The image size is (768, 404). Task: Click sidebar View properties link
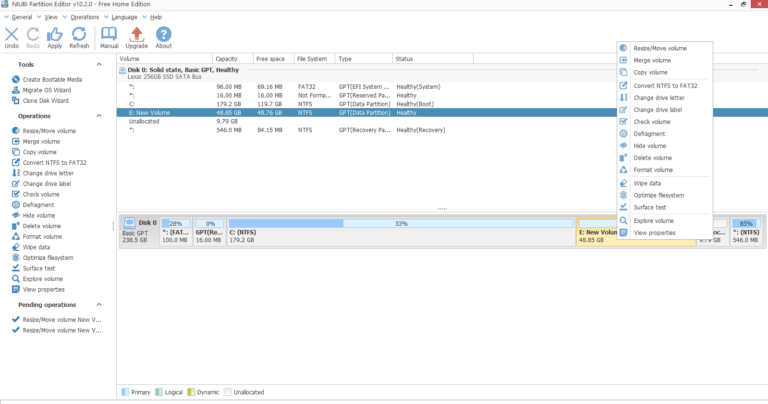click(x=44, y=289)
